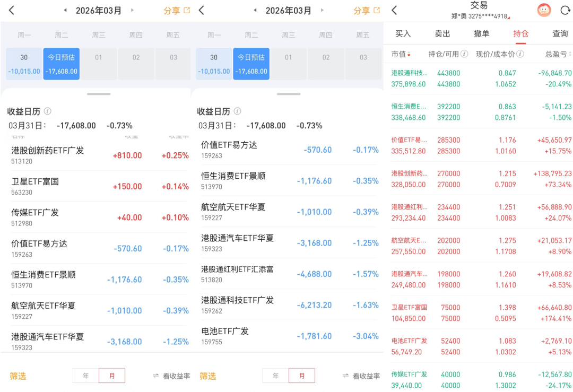Open 2026年03月 month picker in left panel
Screen dimensions: 573x392
point(98,11)
